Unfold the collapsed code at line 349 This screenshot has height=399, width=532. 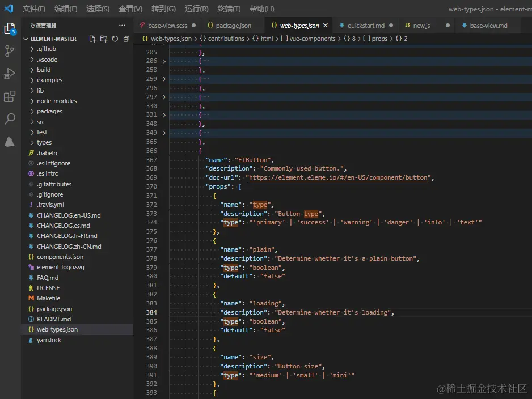point(164,133)
